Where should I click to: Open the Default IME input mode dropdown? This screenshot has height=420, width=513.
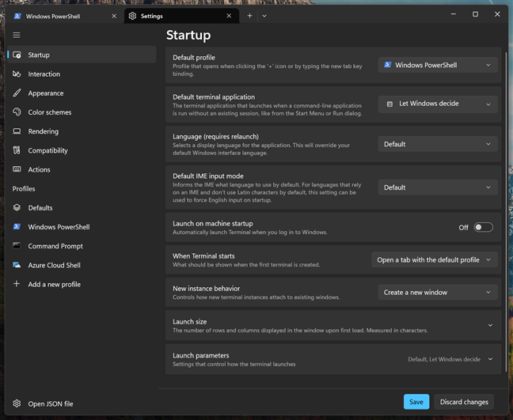pos(438,187)
